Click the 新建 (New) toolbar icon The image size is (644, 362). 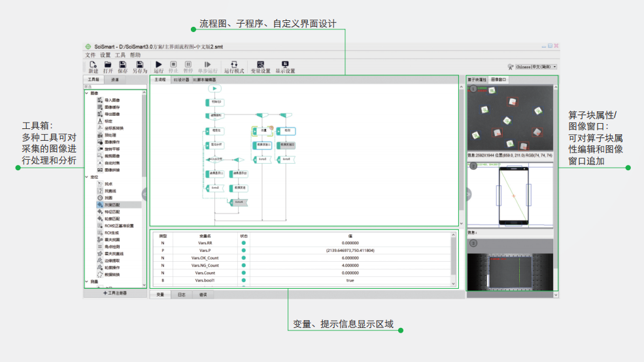[x=92, y=65]
